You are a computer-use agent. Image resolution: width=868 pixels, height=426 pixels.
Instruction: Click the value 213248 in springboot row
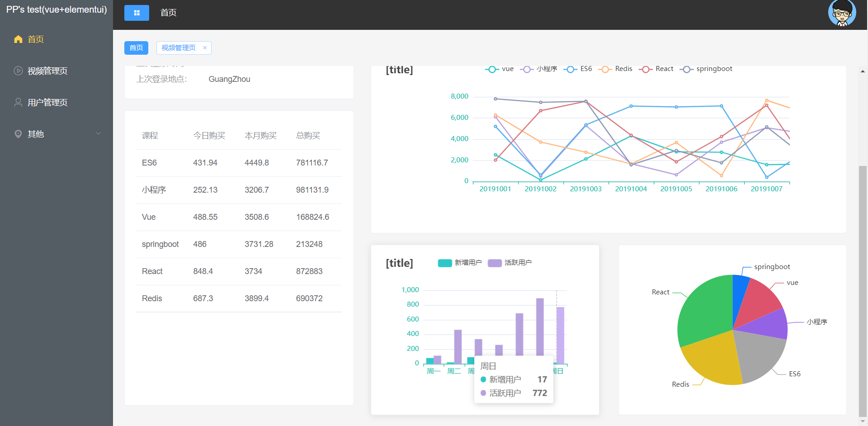pos(309,244)
